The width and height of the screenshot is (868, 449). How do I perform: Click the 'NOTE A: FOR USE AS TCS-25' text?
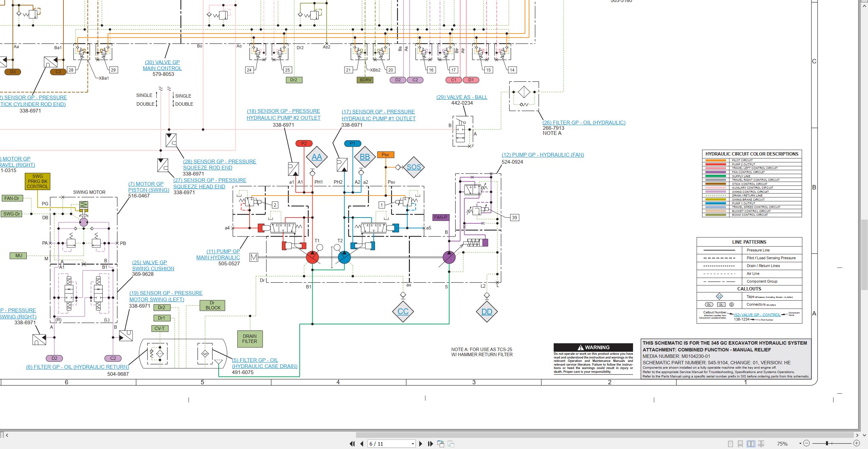[481, 349]
